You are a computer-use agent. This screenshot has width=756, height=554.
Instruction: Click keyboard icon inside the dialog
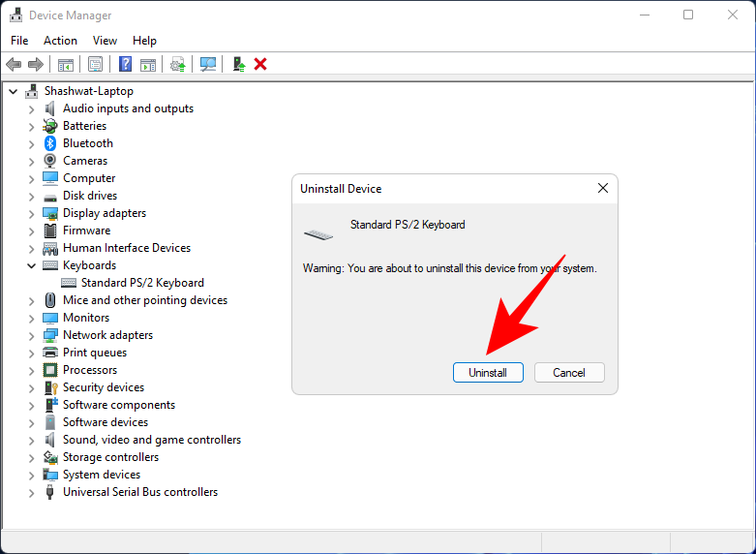(318, 235)
